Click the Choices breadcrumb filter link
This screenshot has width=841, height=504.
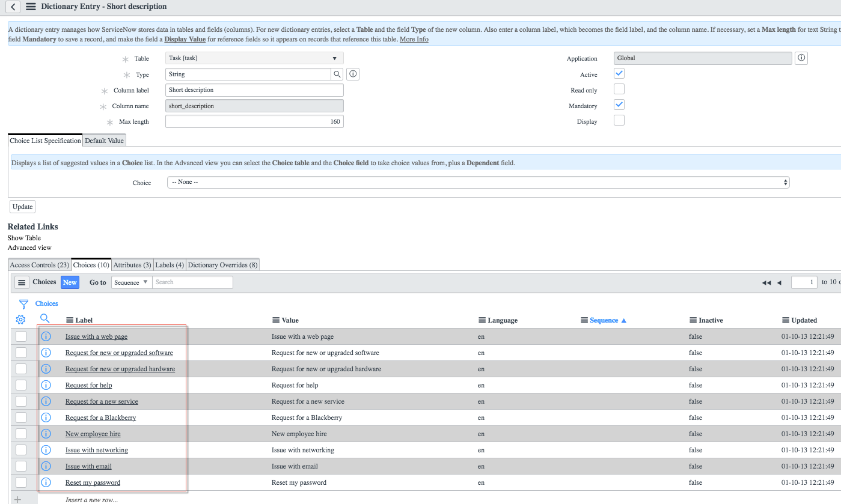(46, 303)
